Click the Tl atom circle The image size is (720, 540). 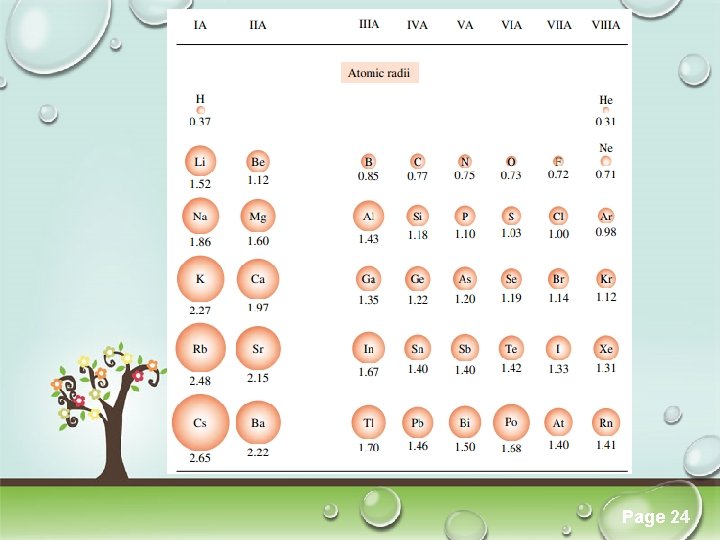coord(369,422)
